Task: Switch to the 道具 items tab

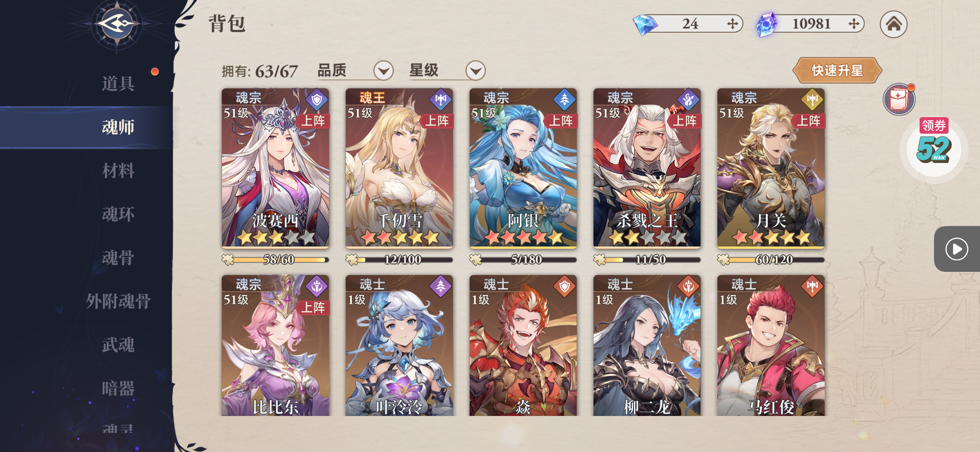Action: (118, 83)
